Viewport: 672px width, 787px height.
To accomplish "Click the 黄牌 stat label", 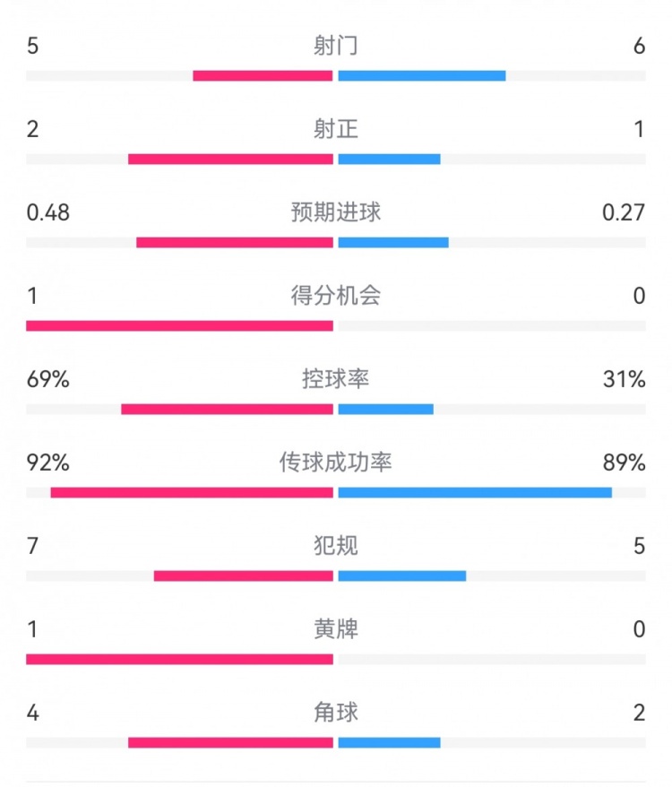I will [x=336, y=629].
